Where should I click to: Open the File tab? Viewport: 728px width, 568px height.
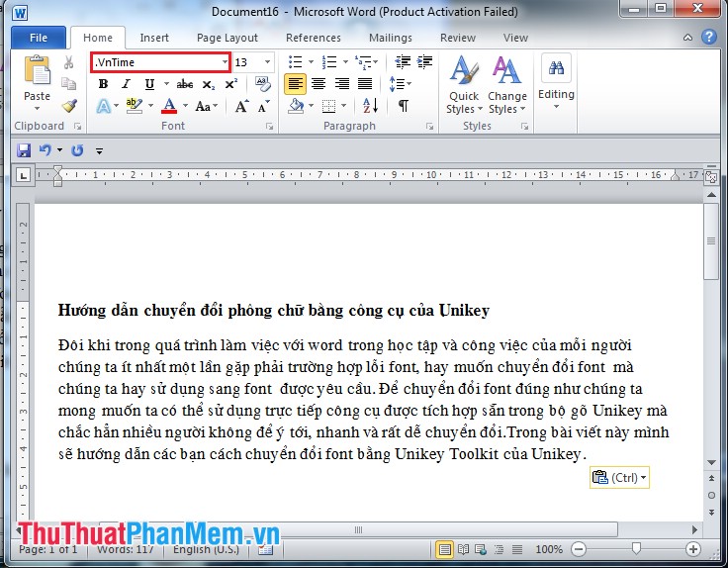coord(38,38)
